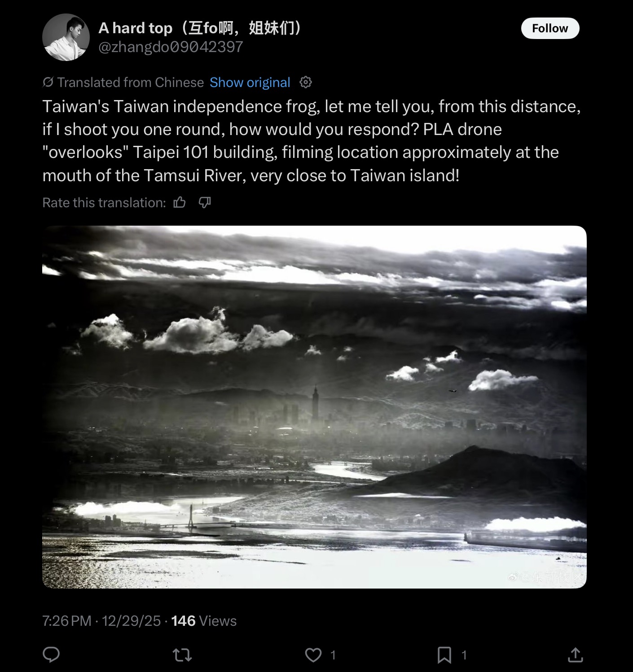The height and width of the screenshot is (672, 633).
Task: Open the @zhangdo09042397 handle
Action: coord(171,47)
